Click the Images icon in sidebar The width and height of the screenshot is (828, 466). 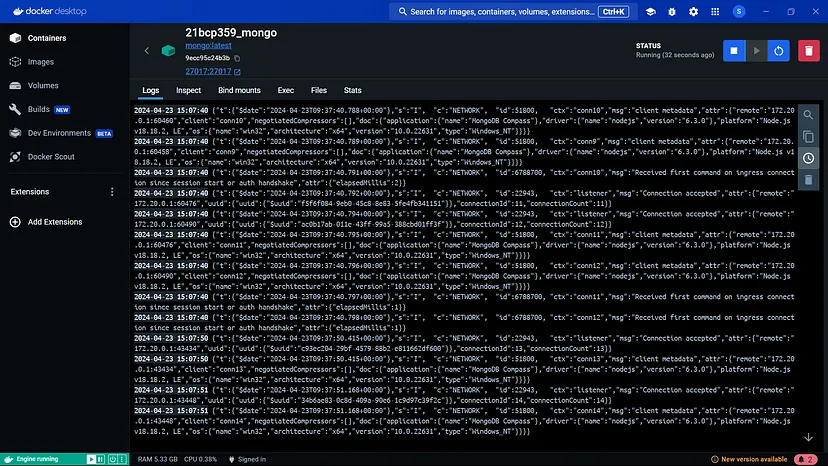[15, 62]
